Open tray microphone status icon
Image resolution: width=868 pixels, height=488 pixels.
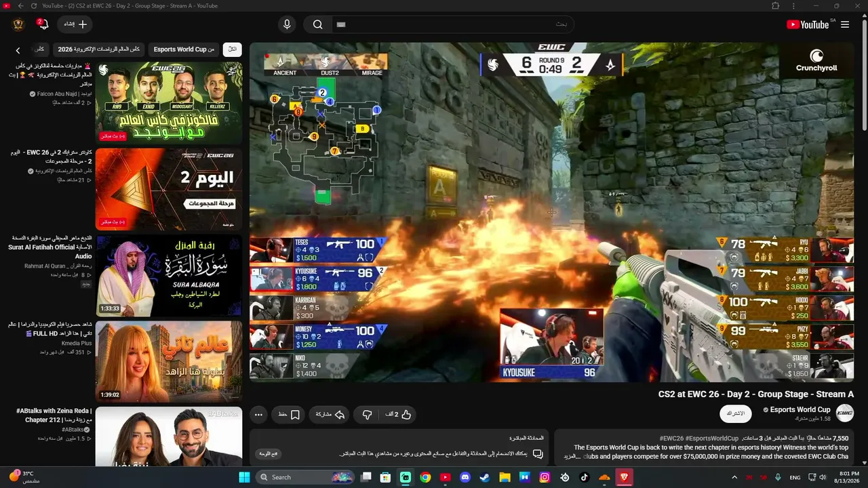778,477
